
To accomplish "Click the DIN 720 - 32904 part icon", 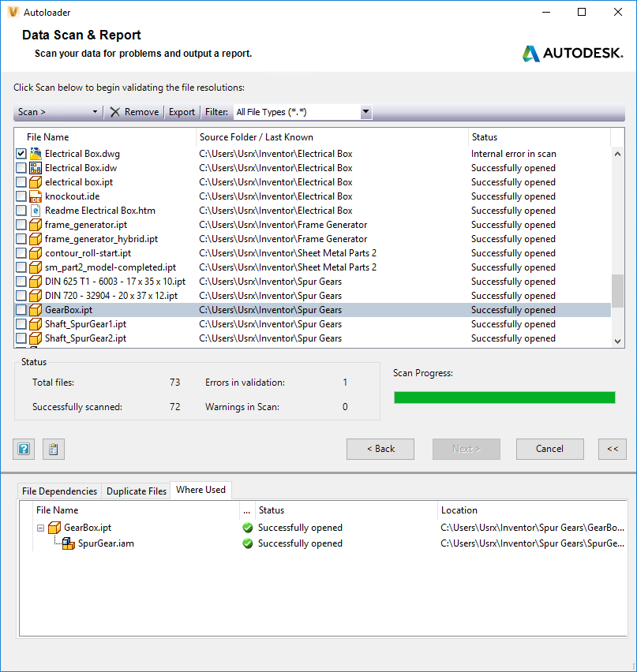I will 36,296.
